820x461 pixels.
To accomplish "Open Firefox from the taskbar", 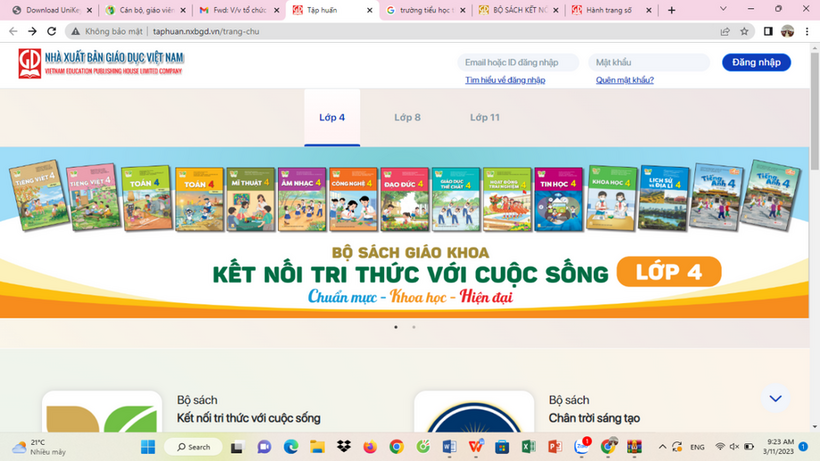I will click(370, 447).
